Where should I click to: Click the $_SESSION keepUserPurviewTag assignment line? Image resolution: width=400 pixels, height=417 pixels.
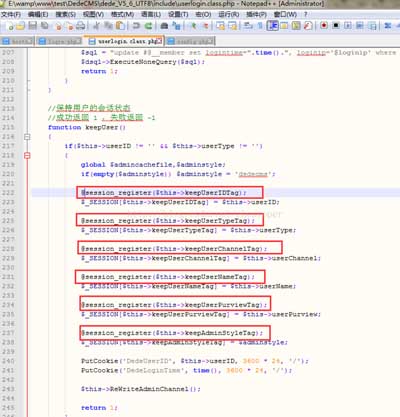pos(201,314)
